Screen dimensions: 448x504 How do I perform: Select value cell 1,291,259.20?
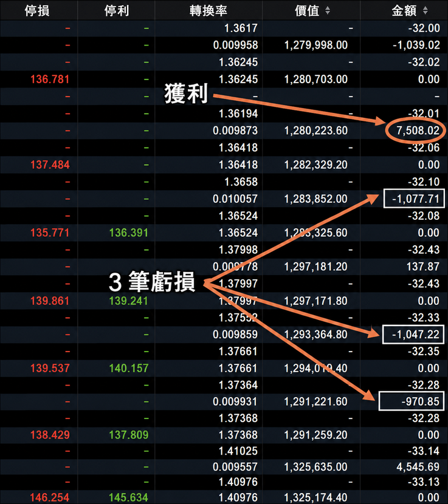(316, 435)
